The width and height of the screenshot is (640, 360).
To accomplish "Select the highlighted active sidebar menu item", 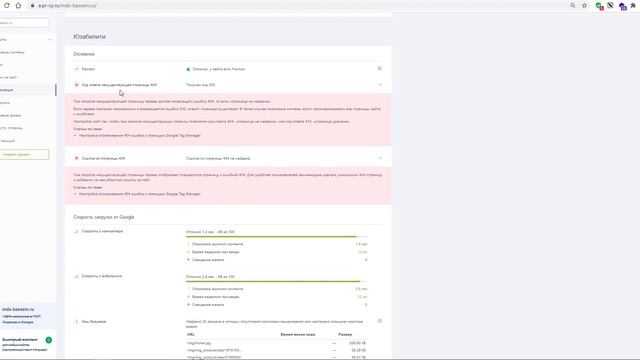I will pos(27,90).
